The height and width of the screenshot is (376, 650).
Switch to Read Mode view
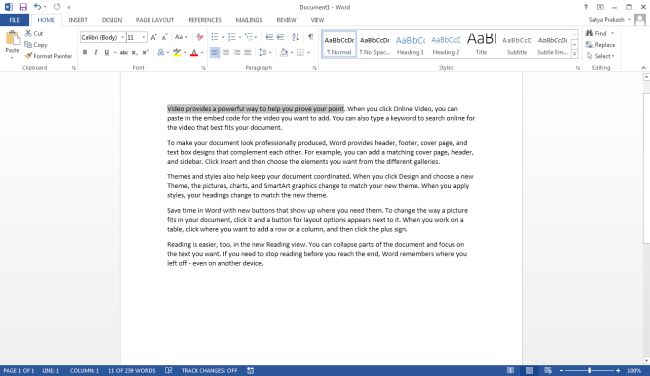coord(511,371)
